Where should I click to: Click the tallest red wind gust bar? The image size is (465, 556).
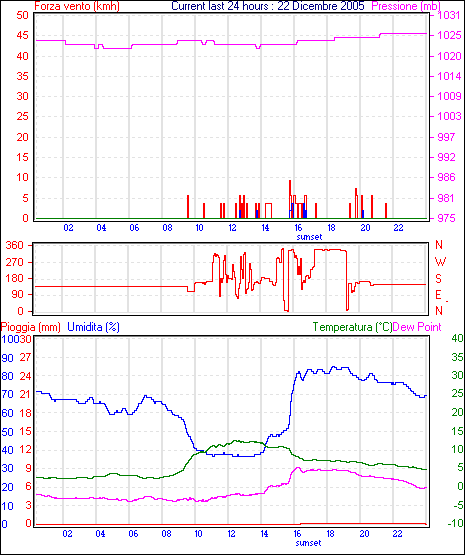point(290,199)
